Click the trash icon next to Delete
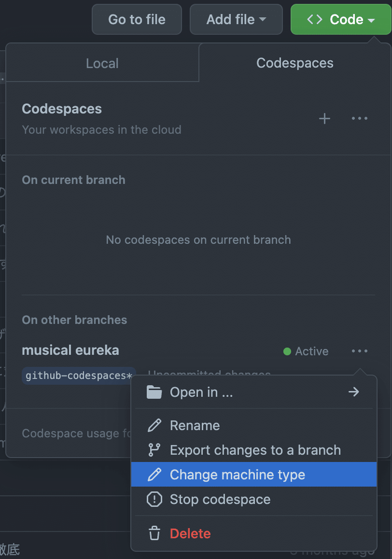 154,533
